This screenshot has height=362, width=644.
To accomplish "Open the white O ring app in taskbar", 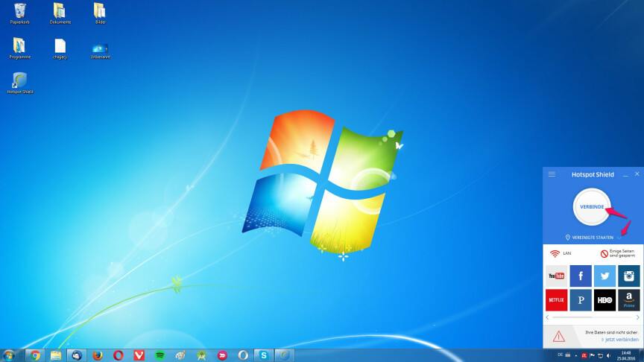I will coord(243,355).
